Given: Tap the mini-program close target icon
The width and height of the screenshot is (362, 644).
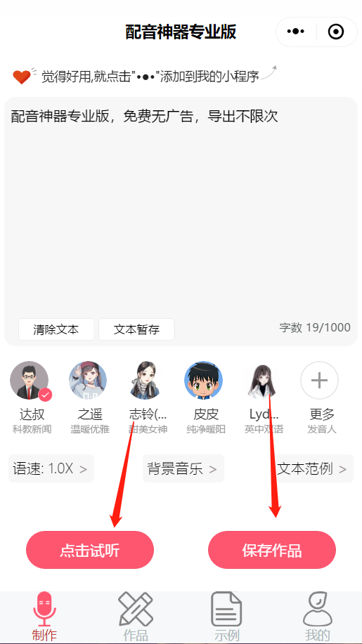Looking at the screenshot, I should (336, 32).
